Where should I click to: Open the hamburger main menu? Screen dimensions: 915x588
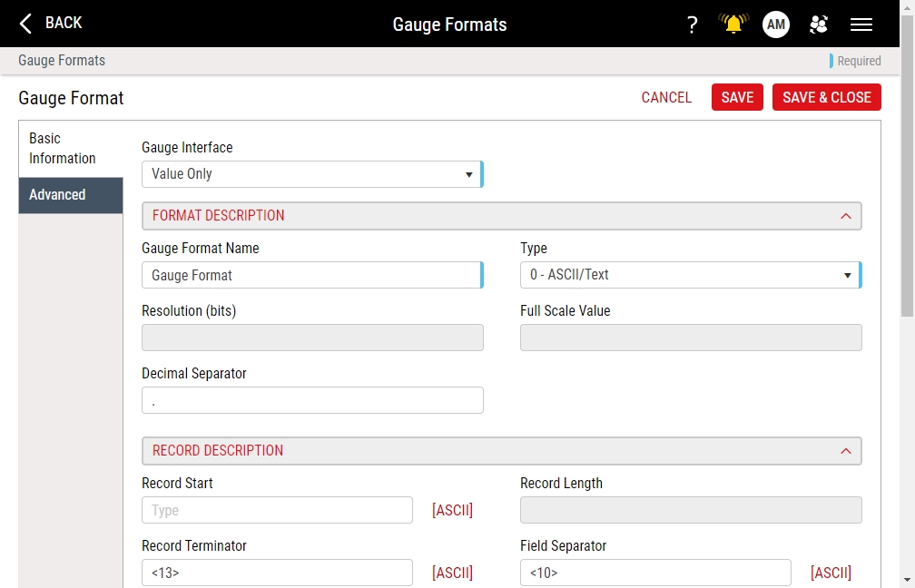(x=861, y=24)
